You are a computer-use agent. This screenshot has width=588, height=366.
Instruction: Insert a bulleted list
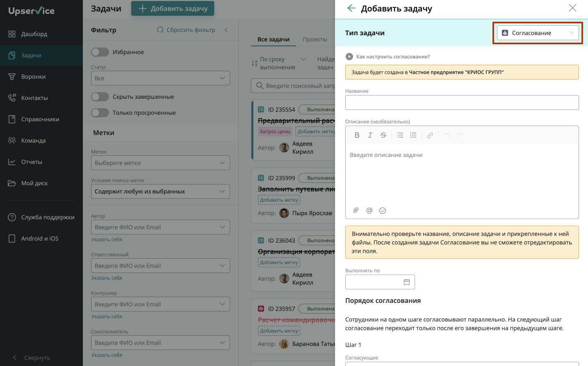[x=400, y=135]
